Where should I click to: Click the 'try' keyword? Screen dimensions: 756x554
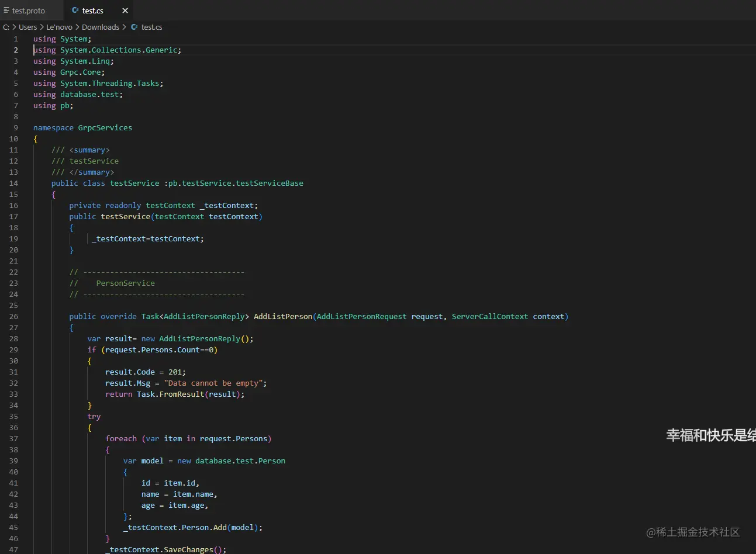[94, 416]
